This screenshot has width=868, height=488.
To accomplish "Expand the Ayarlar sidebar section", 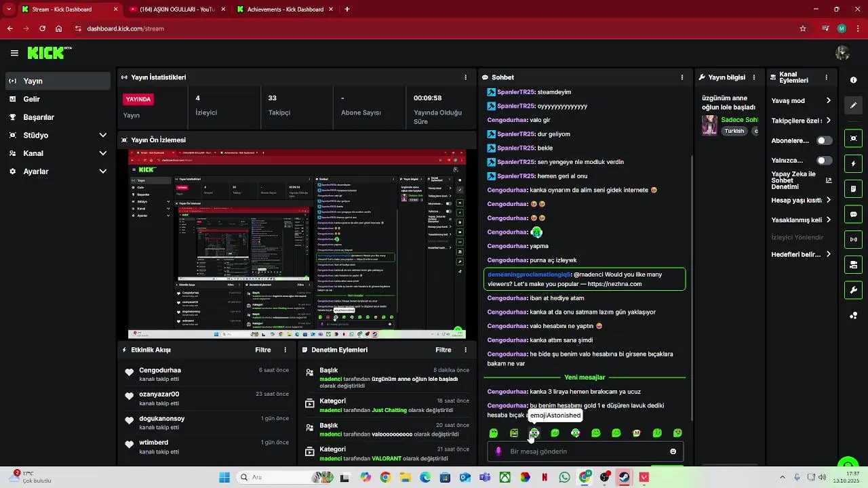I will (x=103, y=172).
